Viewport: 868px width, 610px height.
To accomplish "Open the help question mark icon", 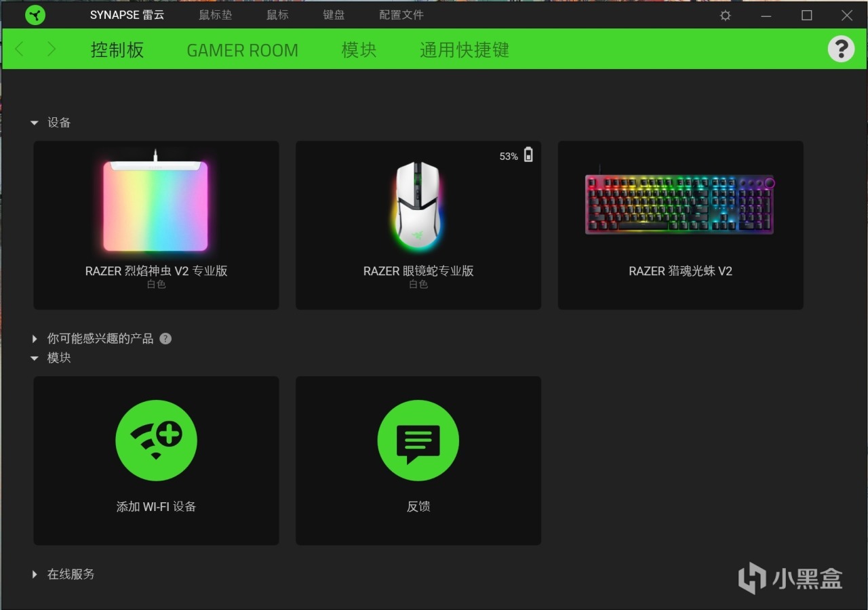I will [x=841, y=49].
